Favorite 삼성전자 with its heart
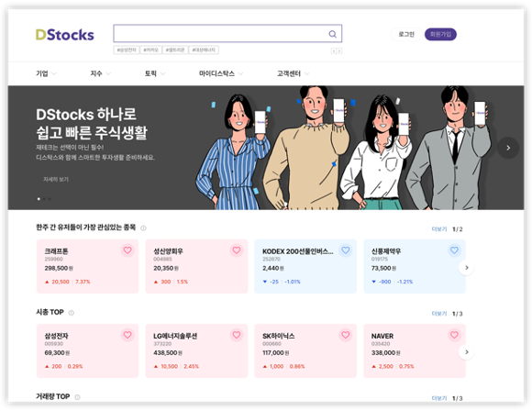532x411 pixels. (x=127, y=335)
